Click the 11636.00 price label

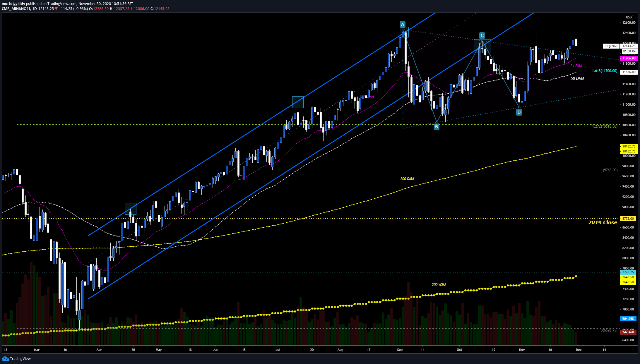(629, 72)
